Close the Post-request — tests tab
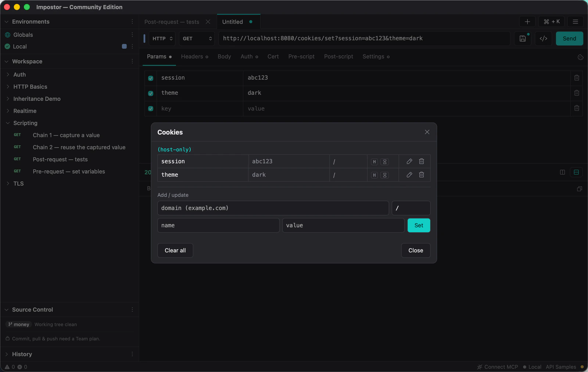588x372 pixels. coord(208,22)
